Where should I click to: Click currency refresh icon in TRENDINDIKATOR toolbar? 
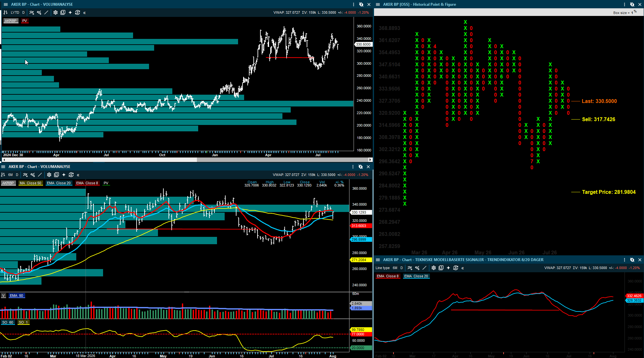(456, 268)
